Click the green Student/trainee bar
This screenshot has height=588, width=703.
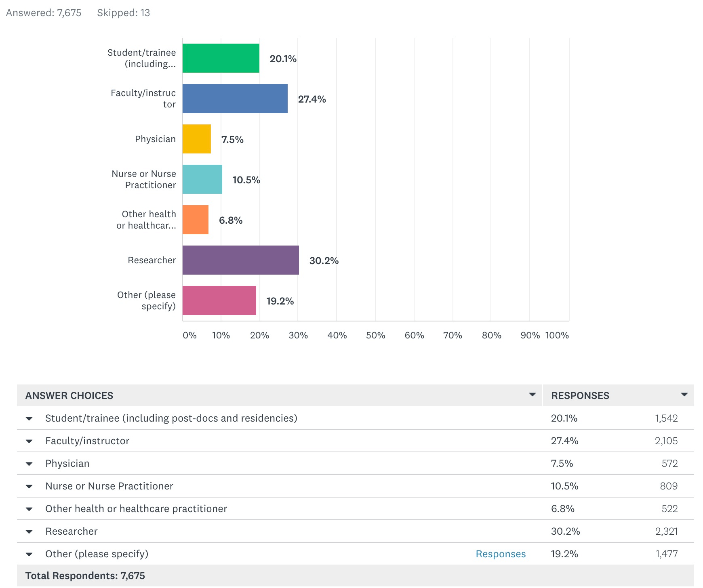(221, 58)
